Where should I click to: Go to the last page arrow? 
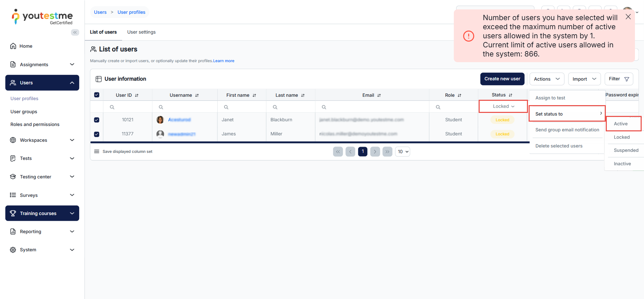coord(387,152)
